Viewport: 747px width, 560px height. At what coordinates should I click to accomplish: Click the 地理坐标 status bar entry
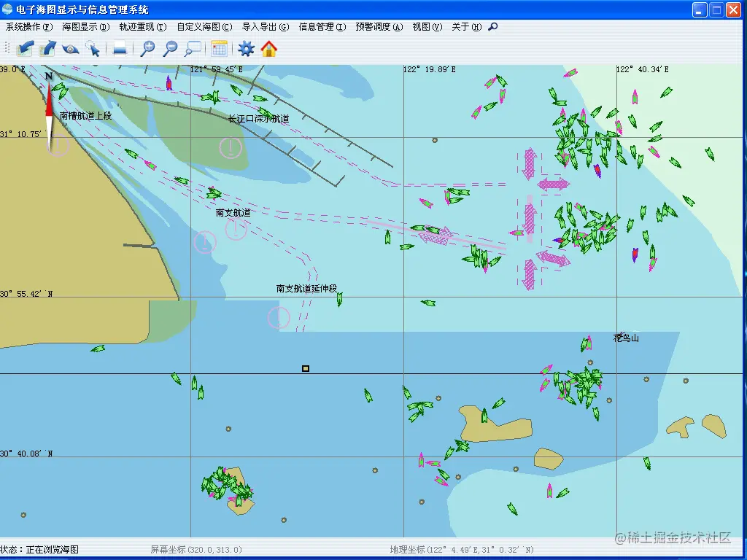click(462, 550)
